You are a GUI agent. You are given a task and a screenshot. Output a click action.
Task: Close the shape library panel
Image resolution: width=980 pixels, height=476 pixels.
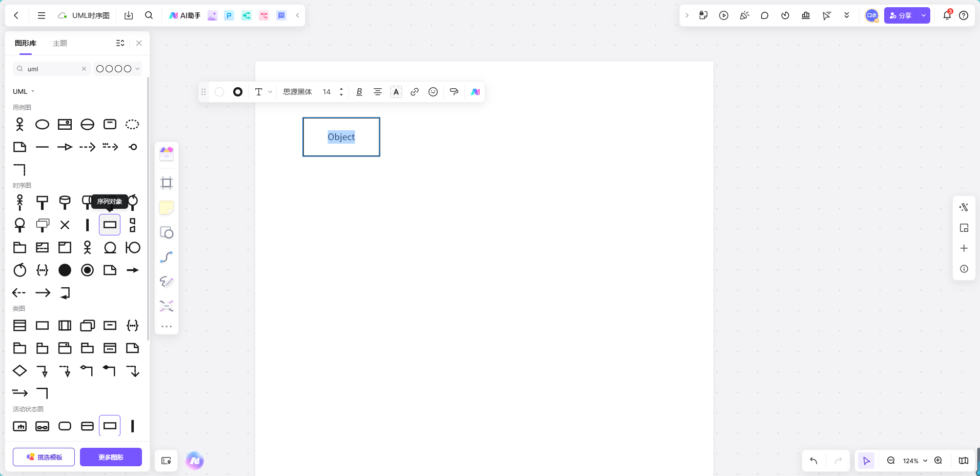[139, 43]
